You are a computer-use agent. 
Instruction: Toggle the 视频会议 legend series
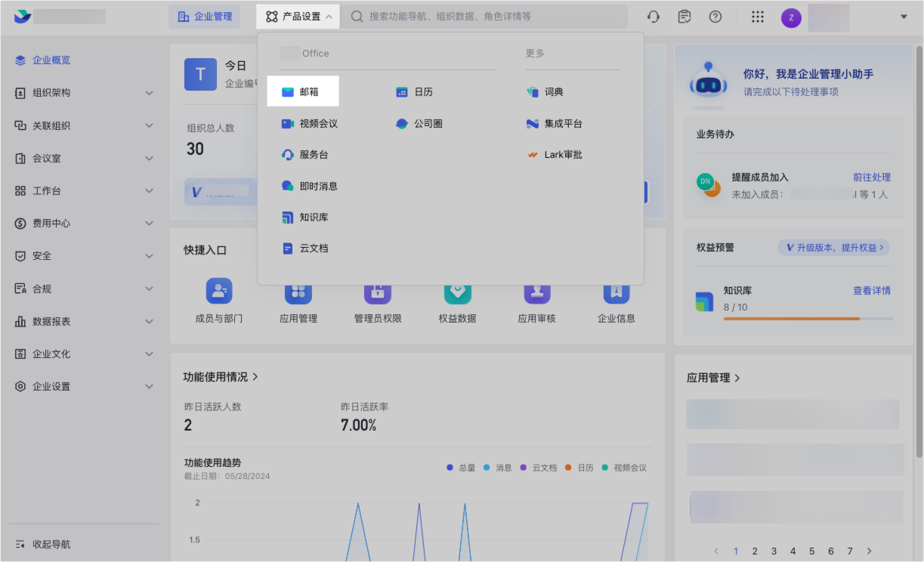[x=624, y=468]
